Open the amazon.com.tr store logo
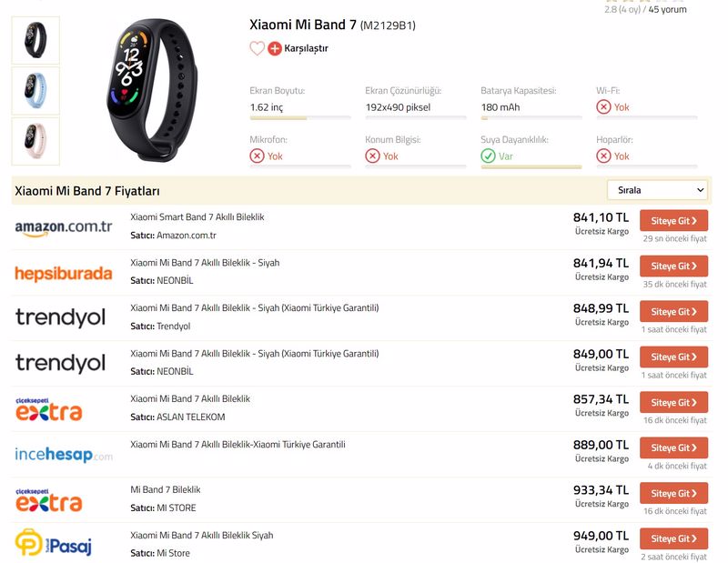This screenshot has width=728, height=563. (64, 227)
